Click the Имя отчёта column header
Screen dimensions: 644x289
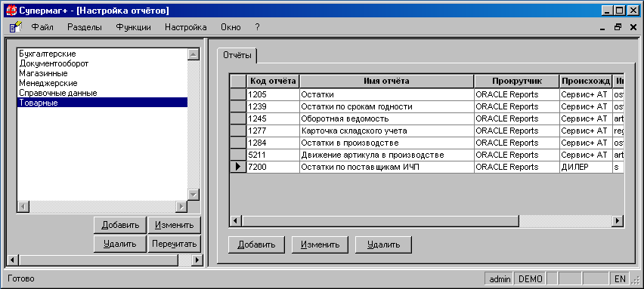(387, 81)
